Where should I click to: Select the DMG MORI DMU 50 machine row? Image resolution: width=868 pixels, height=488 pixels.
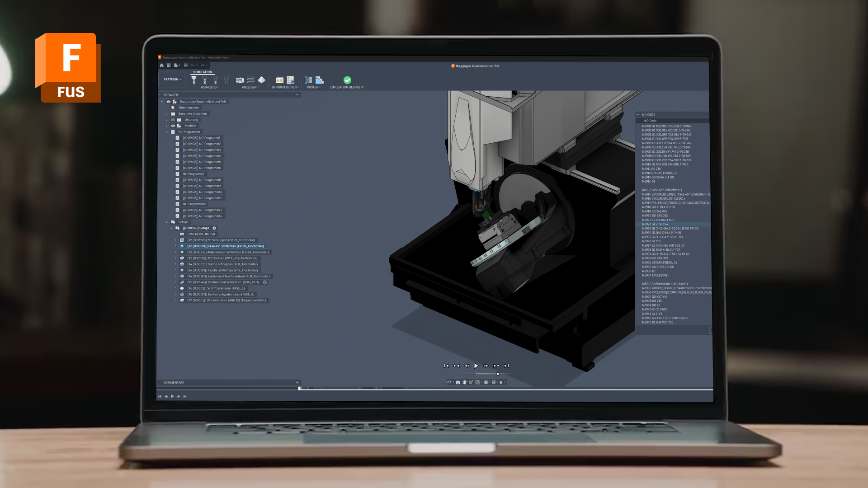coord(198,234)
